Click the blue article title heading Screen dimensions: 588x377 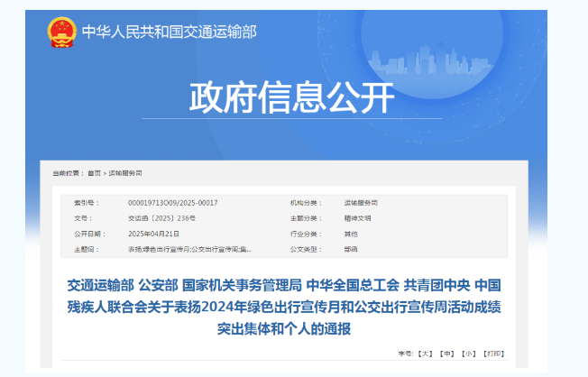(283, 307)
